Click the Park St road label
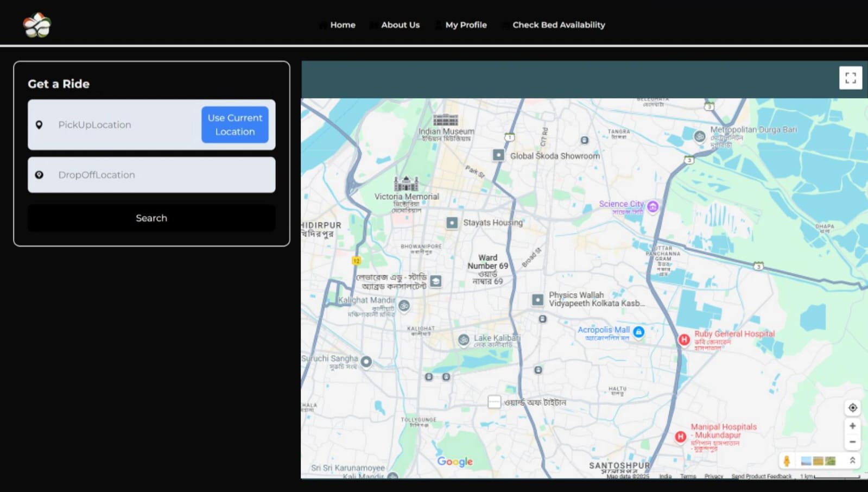 475,172
